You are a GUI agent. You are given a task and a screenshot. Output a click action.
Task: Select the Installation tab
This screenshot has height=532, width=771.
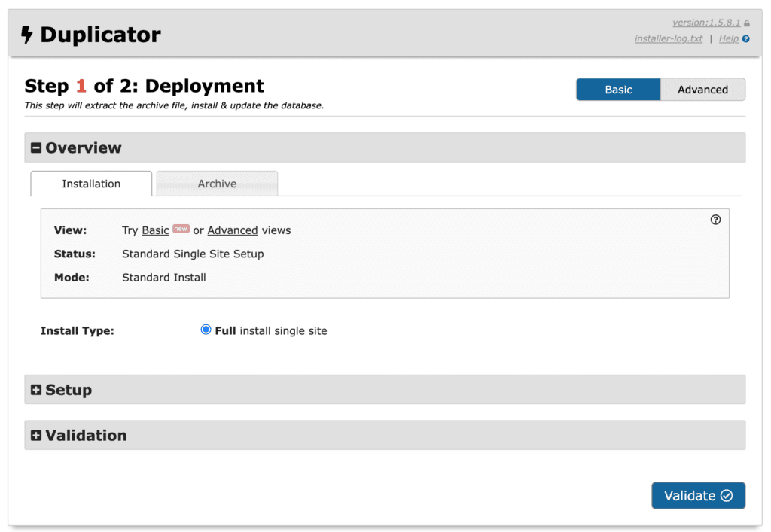pos(91,183)
